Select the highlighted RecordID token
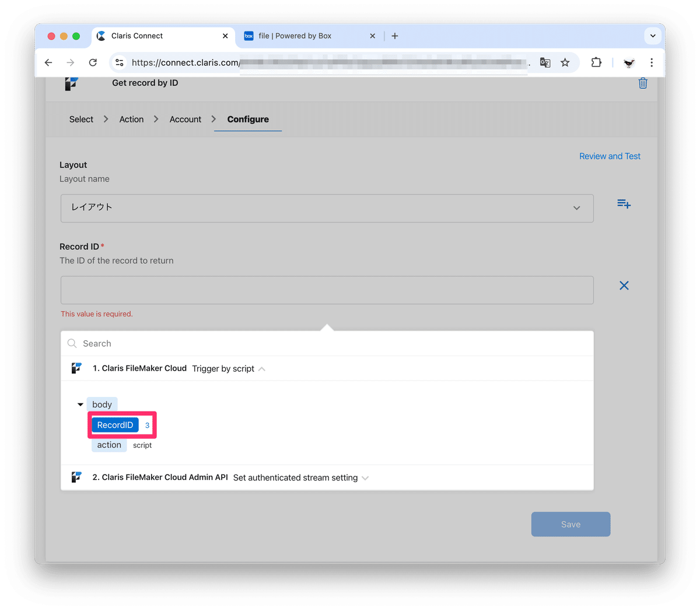The image size is (700, 610). [114, 425]
